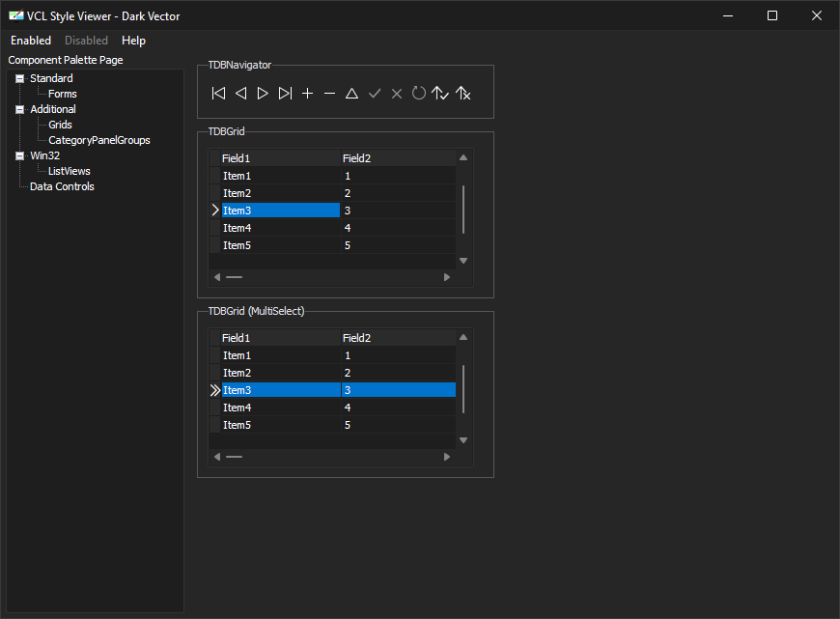Screen dimensions: 840x619
Task: Click Field2 column header in MultiSelect grid
Action: click(x=399, y=338)
